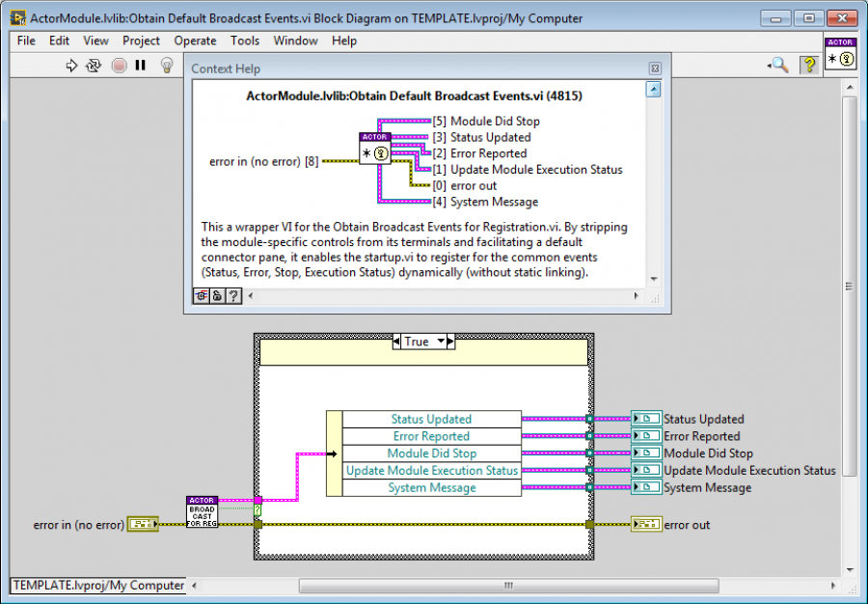Viewport: 868px width, 604px height.
Task: Click the Run arrow toolbar button
Action: coord(71,66)
